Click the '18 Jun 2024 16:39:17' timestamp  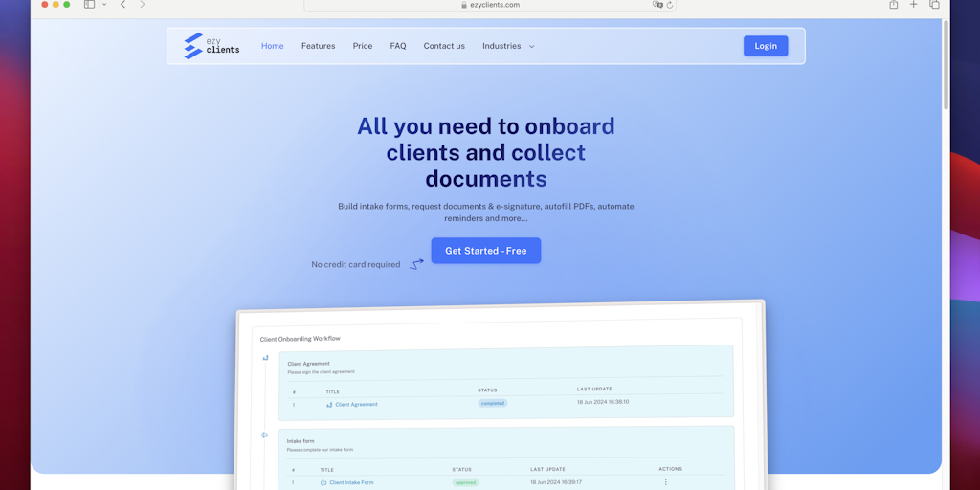point(556,482)
